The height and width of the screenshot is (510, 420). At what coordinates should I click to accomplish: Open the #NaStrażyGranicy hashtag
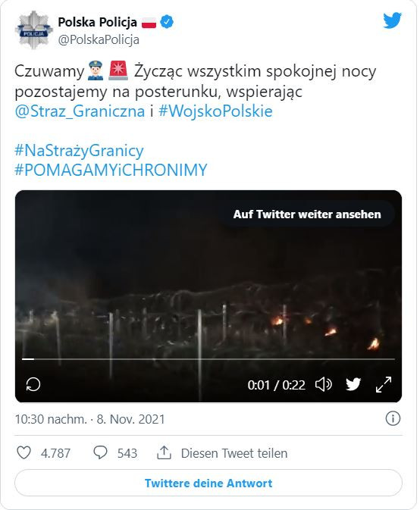click(x=79, y=151)
